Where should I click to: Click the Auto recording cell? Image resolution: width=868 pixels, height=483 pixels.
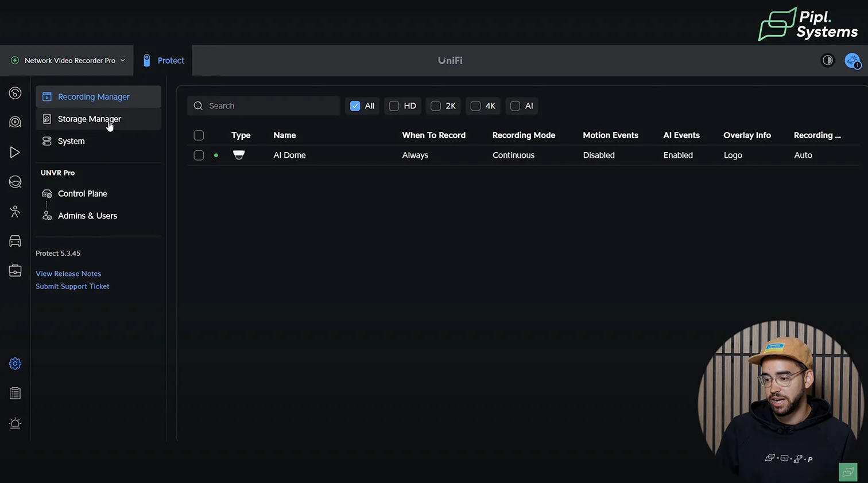click(803, 155)
